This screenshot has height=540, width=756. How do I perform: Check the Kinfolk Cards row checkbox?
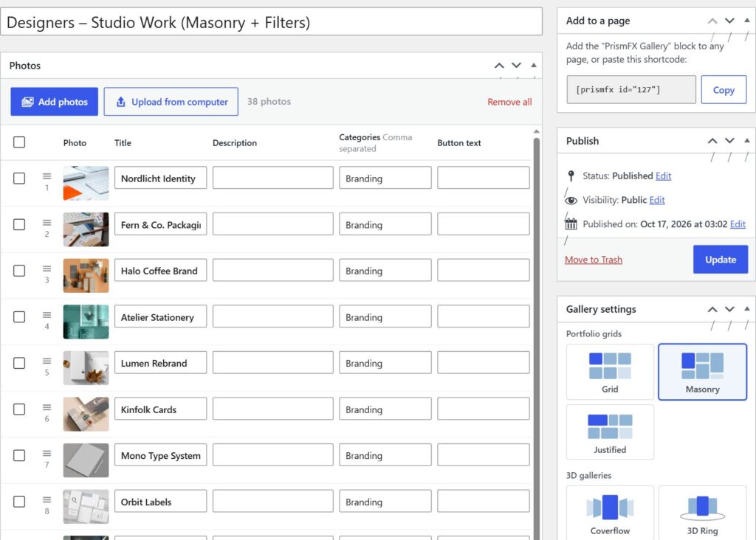click(19, 409)
